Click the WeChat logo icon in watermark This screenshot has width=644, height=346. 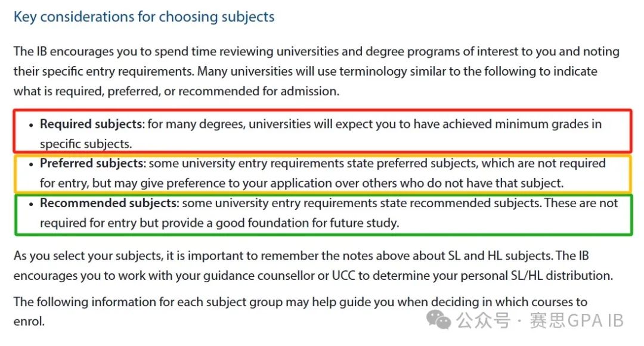439,319
